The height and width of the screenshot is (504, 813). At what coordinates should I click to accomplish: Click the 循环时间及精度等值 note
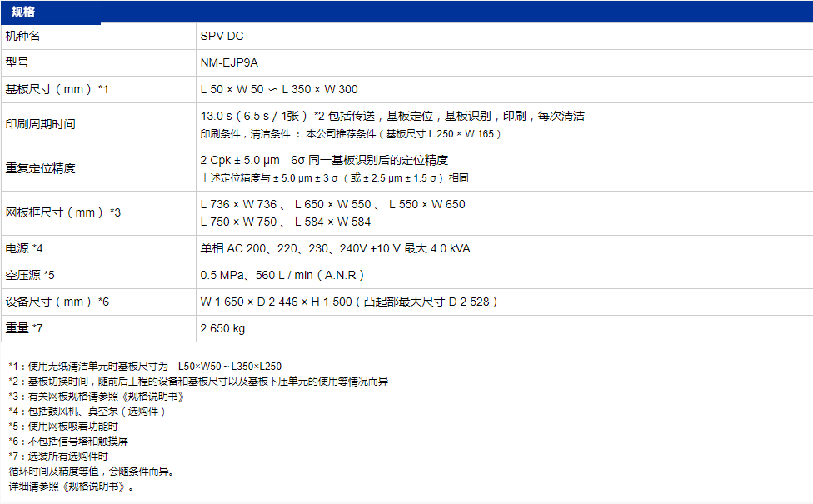92,472
